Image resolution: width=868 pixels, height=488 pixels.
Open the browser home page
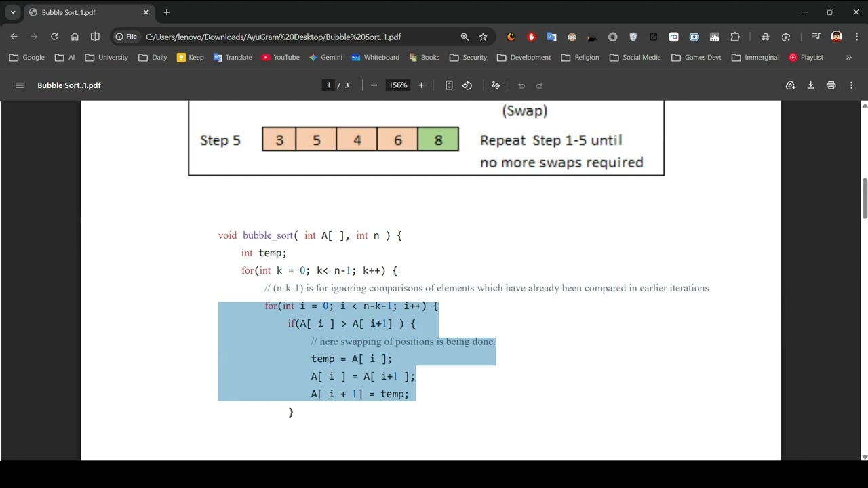click(75, 37)
